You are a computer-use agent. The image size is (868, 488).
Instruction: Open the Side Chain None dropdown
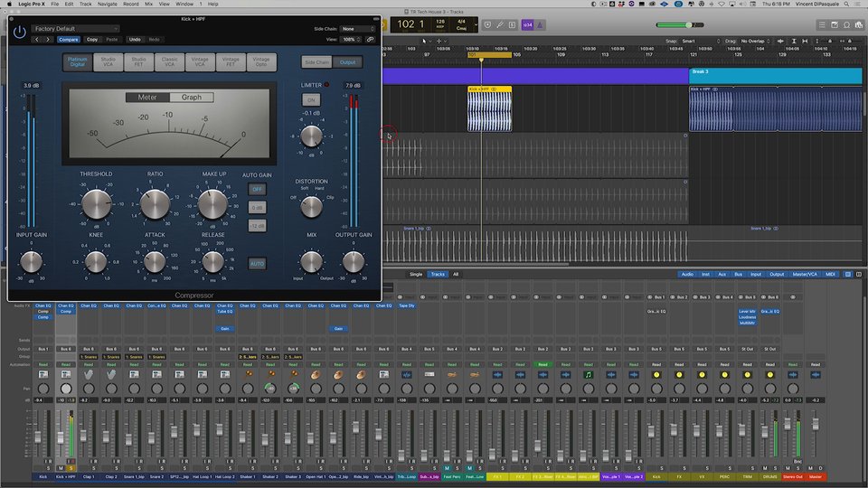point(358,29)
